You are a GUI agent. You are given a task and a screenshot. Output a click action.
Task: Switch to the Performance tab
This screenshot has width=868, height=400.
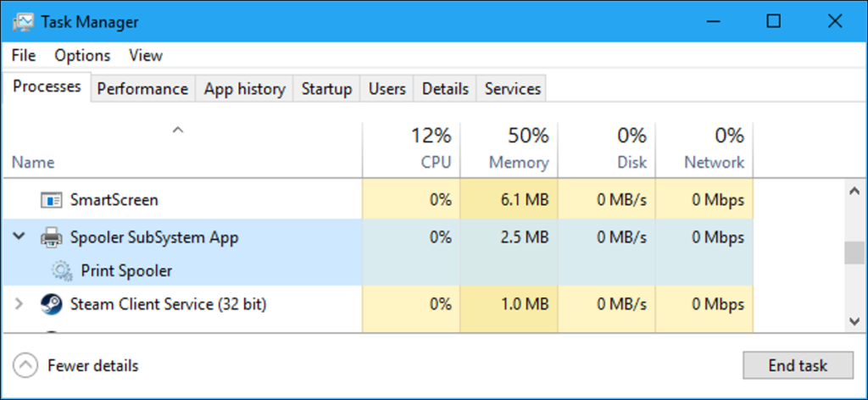point(142,89)
